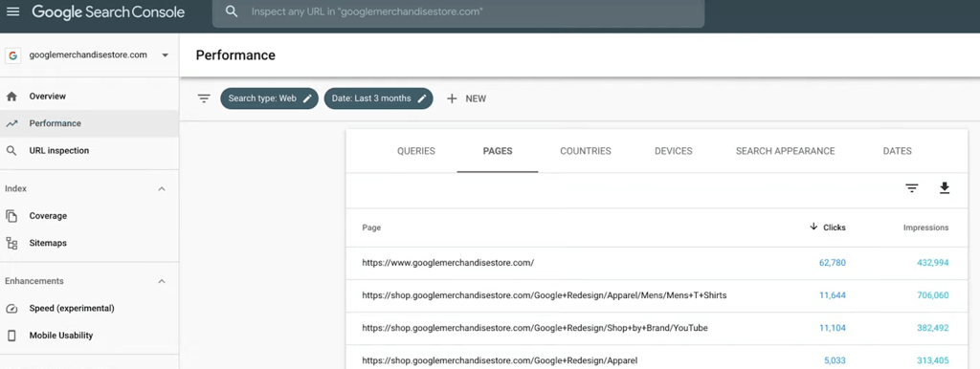Open the DEVICES tab
Viewport: 980px width, 369px height.
[x=673, y=151]
